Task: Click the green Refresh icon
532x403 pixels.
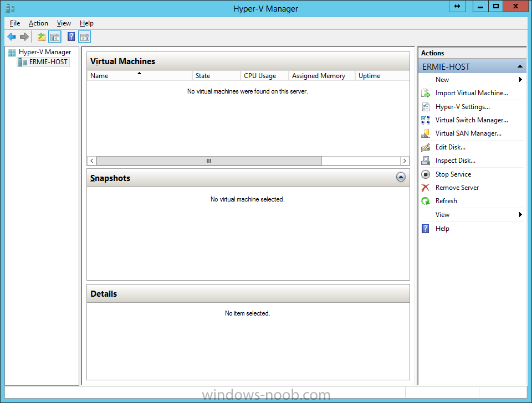Action: tap(426, 201)
